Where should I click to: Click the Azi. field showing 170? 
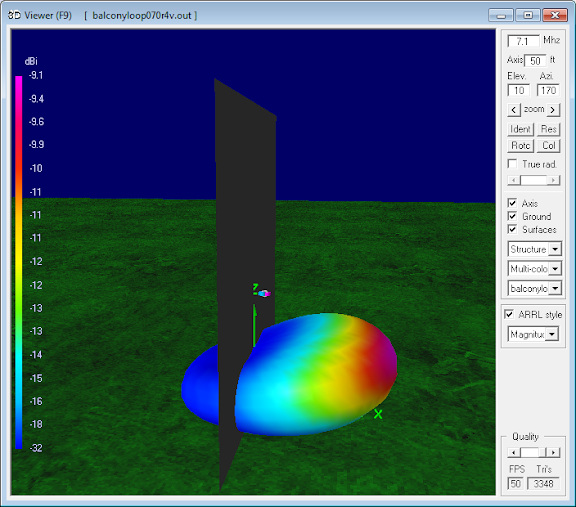[548, 90]
